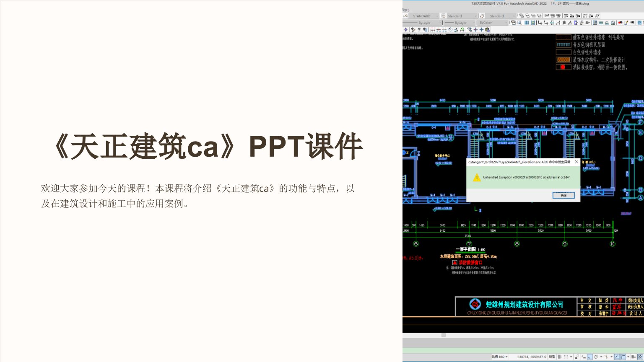Click the diagonal hatch lines toolbar icon
644x362 pixels.
597,16
